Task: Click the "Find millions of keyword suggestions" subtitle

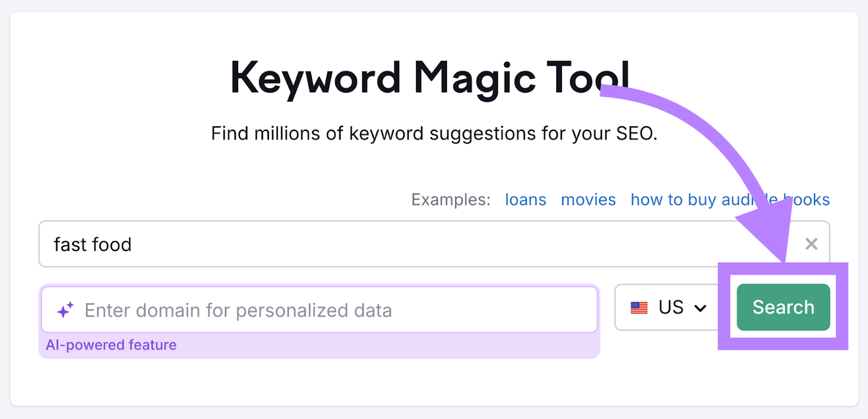Action: [x=434, y=133]
